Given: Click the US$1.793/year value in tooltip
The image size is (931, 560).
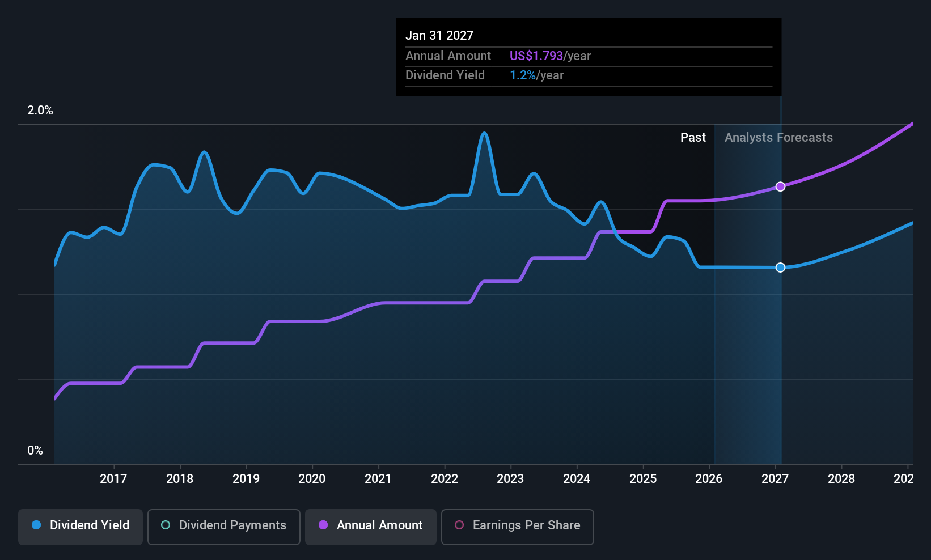Looking at the screenshot, I should pyautogui.click(x=550, y=56).
